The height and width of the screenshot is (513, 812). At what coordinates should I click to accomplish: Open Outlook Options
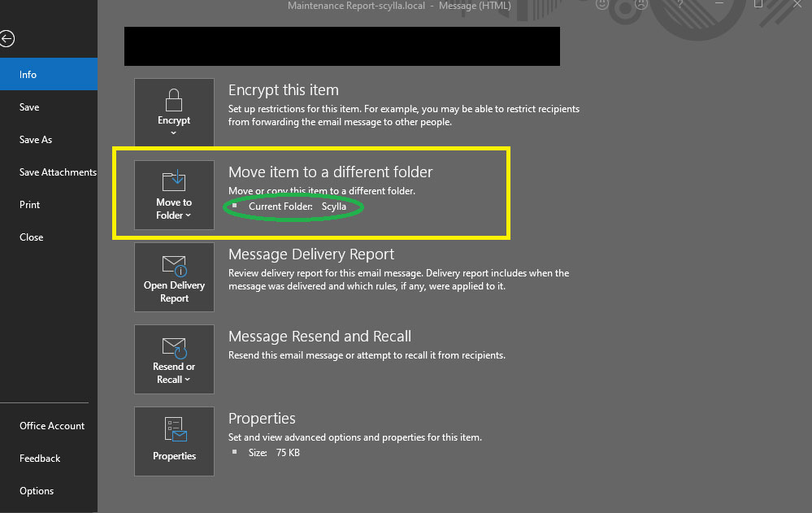37,490
